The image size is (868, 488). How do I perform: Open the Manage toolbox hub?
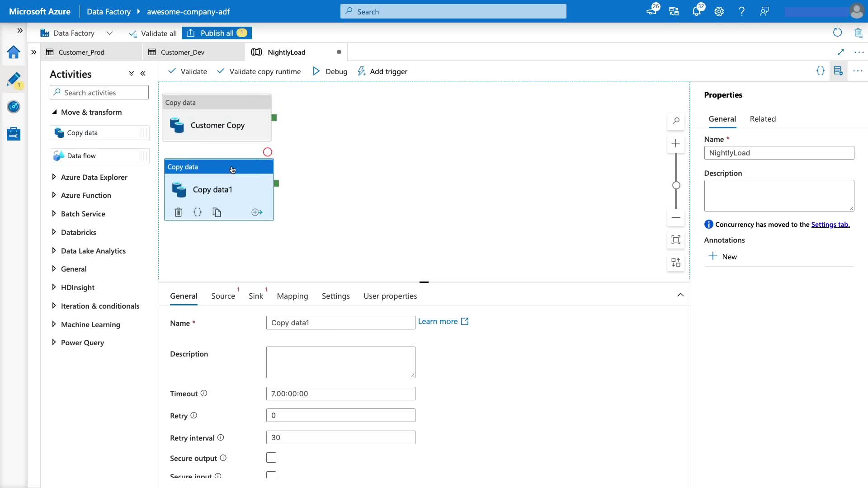(x=14, y=134)
